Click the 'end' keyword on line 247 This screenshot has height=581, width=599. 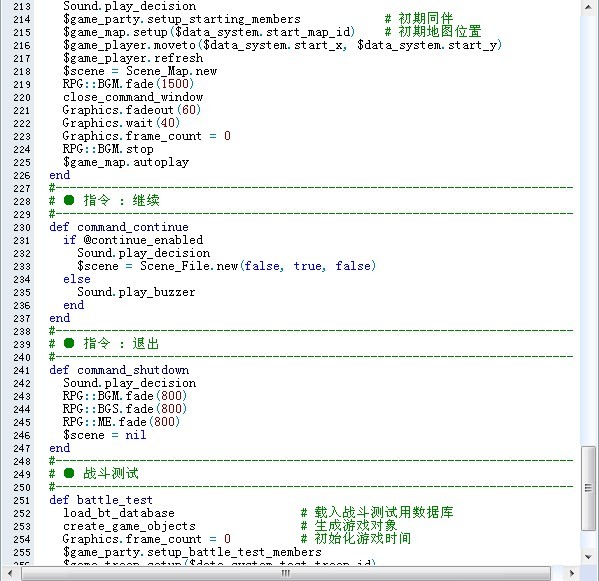[x=60, y=448]
